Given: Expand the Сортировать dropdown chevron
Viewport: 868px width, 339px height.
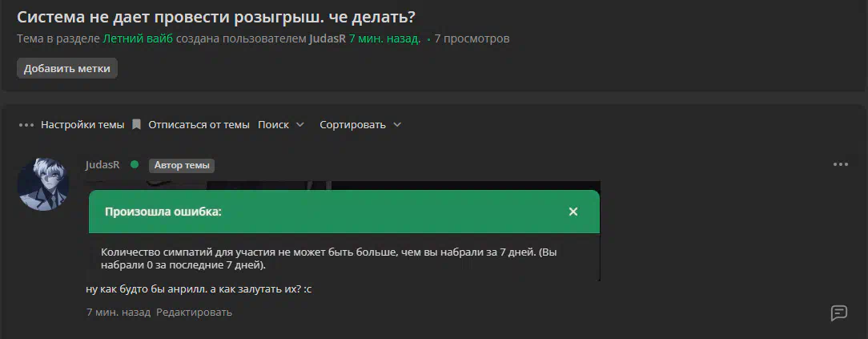Looking at the screenshot, I should tap(397, 125).
